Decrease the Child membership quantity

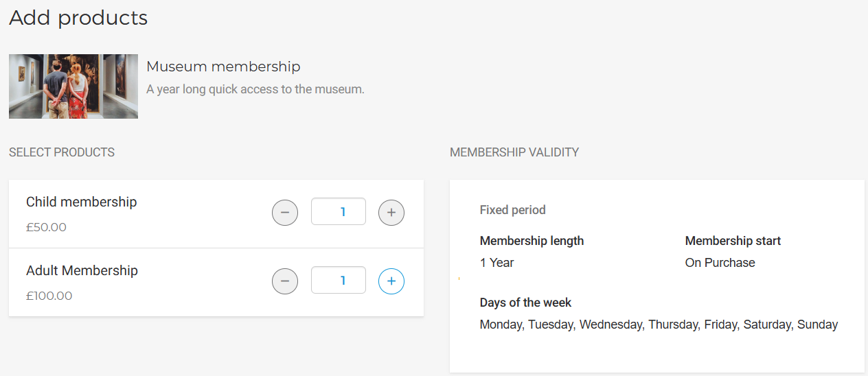pyautogui.click(x=285, y=213)
